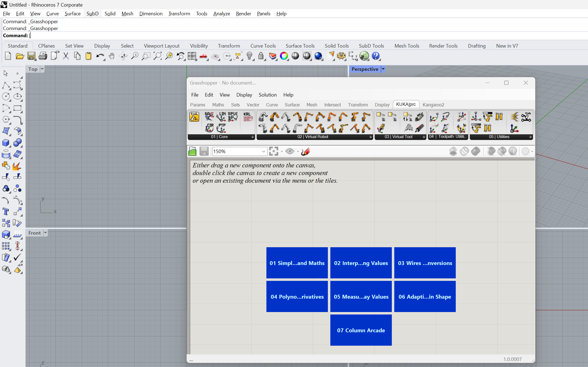Select the LIN movement component
588x367 pixels.
pyautogui.click(x=221, y=117)
